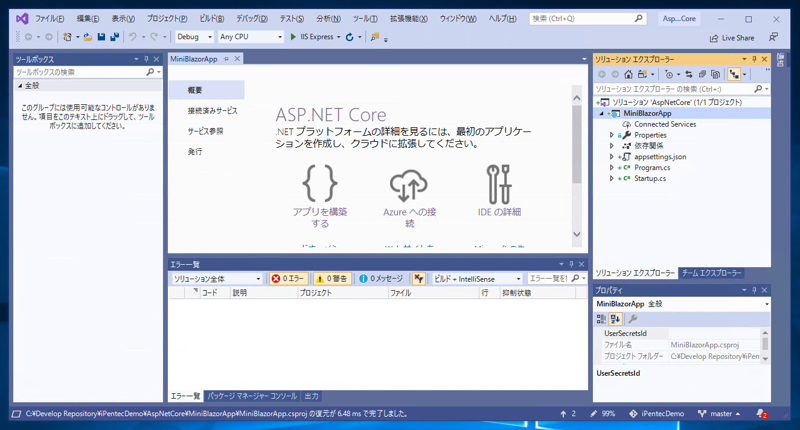Viewport: 800px width, 430px height.
Task: Click the Connect to Azure cloud icon
Action: pyautogui.click(x=409, y=186)
